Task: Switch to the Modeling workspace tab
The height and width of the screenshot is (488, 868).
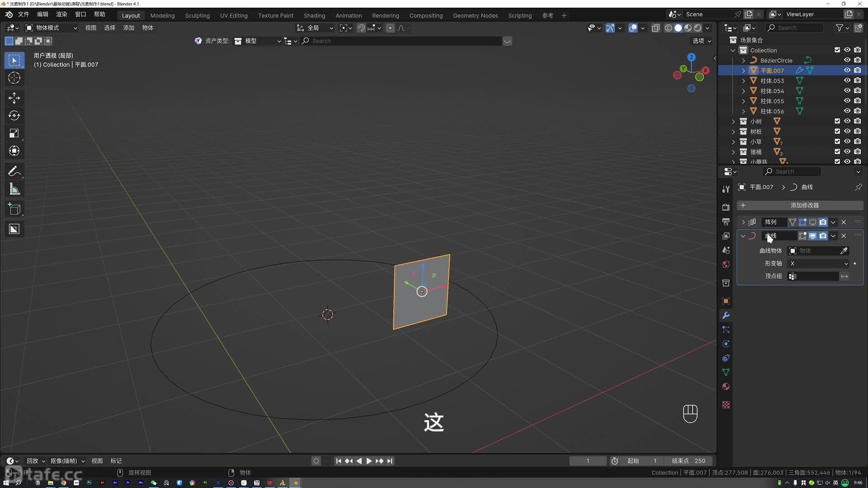Action: click(x=162, y=15)
